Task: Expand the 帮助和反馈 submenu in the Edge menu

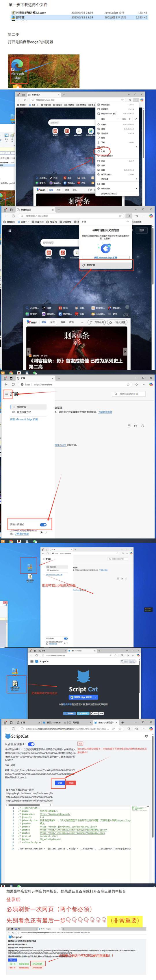Action: point(117,188)
